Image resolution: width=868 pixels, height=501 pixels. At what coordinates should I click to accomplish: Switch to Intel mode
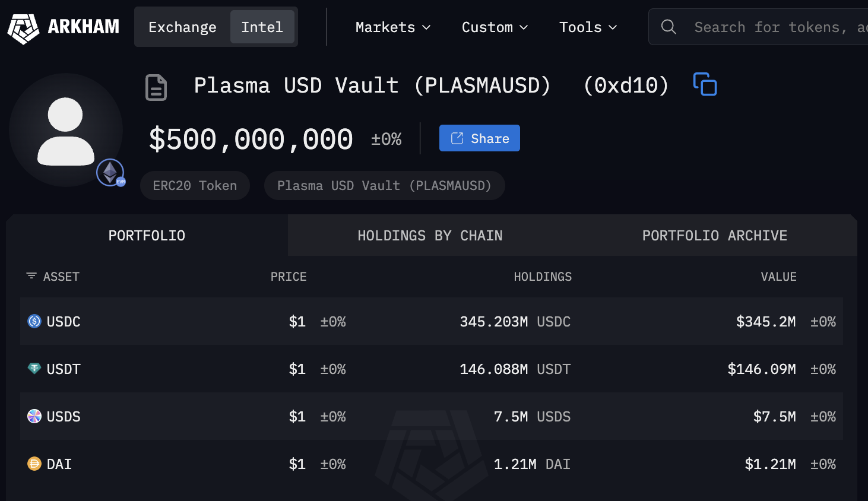(x=262, y=27)
